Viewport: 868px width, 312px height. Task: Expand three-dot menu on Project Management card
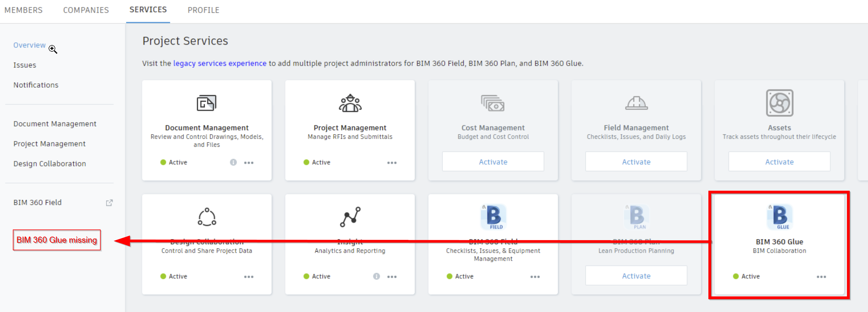[392, 163]
